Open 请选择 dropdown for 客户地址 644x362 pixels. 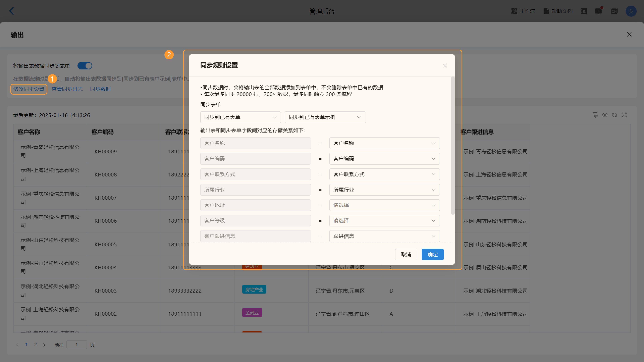pyautogui.click(x=384, y=205)
